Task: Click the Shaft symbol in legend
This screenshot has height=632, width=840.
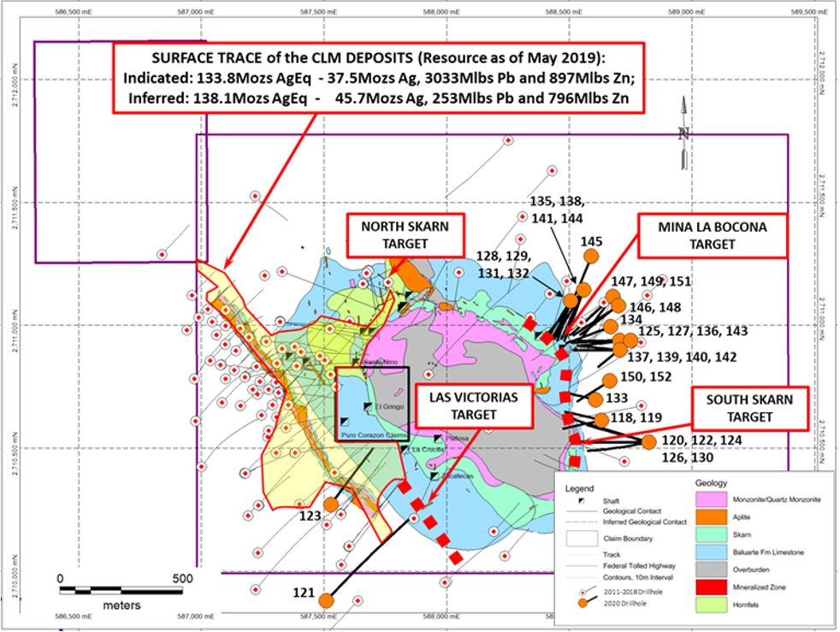Action: click(583, 501)
